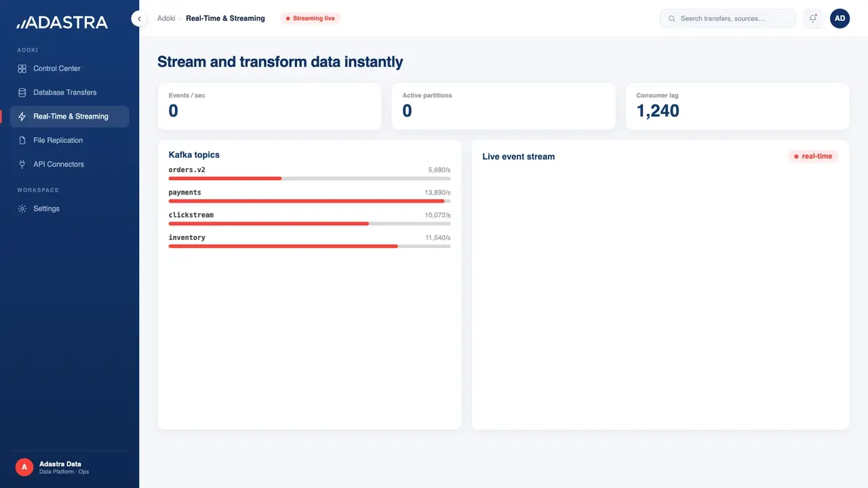
Task: Navigate to API Connectors
Action: [x=69, y=164]
